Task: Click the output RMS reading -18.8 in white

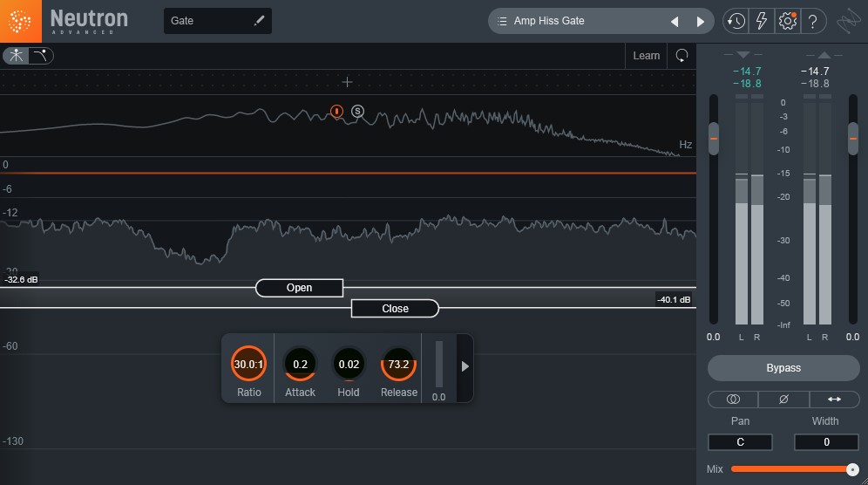Action: (x=815, y=84)
